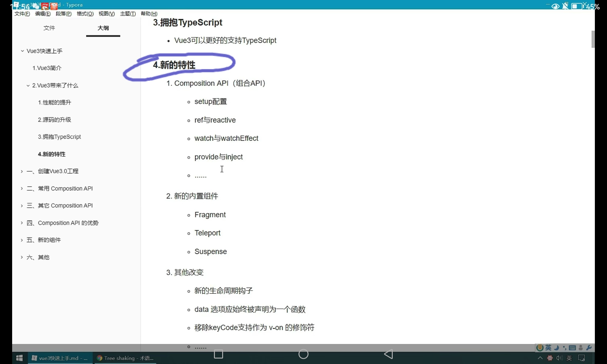Click the IME soft keyboard icon
607x364 pixels.
click(572, 348)
